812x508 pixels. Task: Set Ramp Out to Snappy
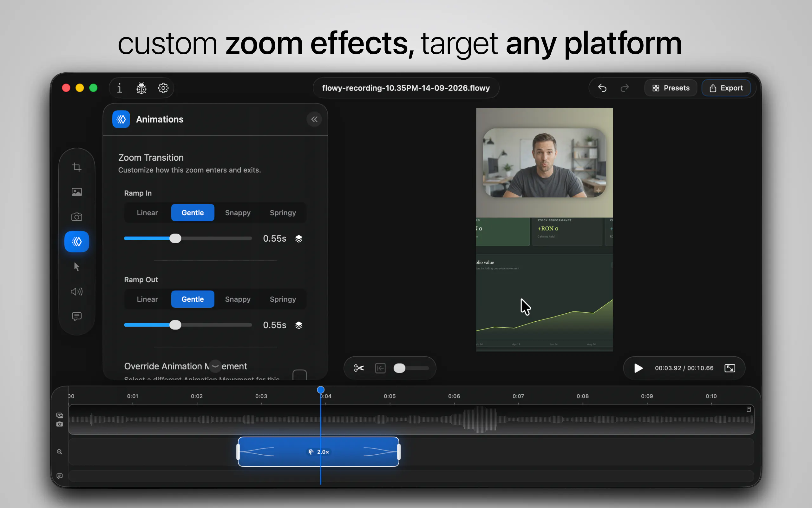click(238, 299)
